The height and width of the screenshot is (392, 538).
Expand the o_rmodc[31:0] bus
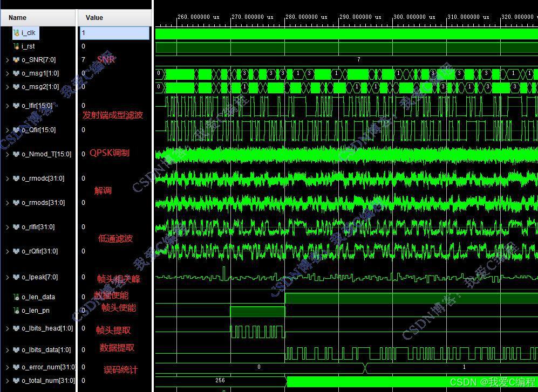[8, 178]
